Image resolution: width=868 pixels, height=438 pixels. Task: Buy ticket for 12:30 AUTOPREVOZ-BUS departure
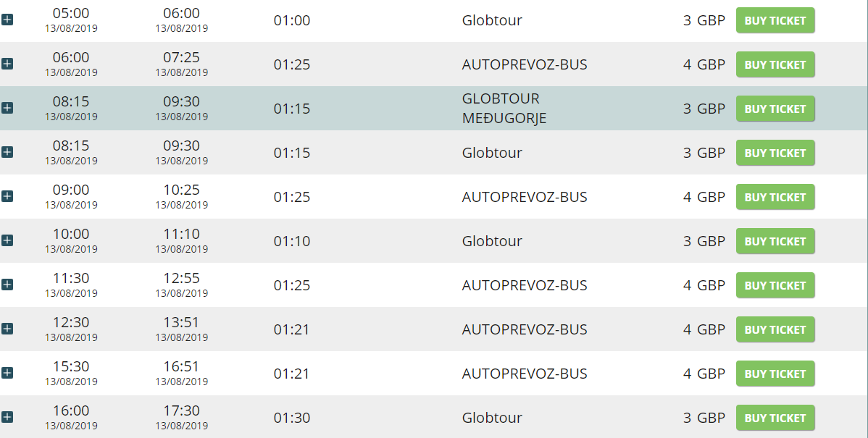775,329
